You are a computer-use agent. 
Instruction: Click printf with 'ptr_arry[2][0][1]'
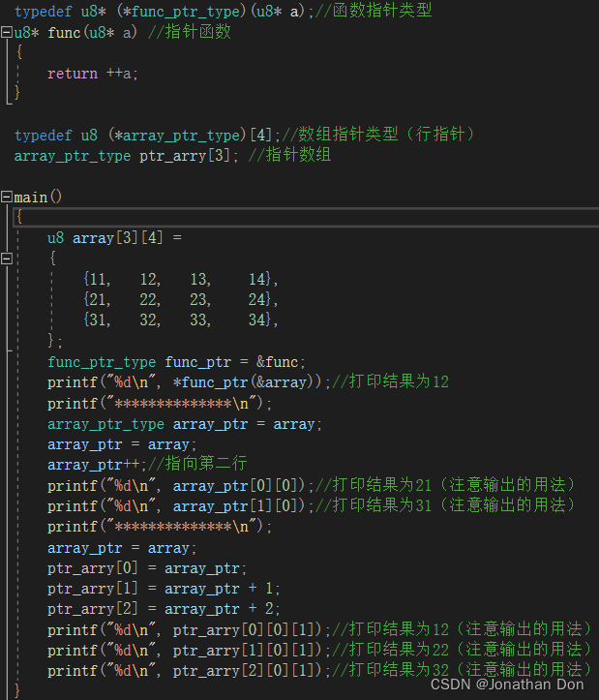click(189, 671)
